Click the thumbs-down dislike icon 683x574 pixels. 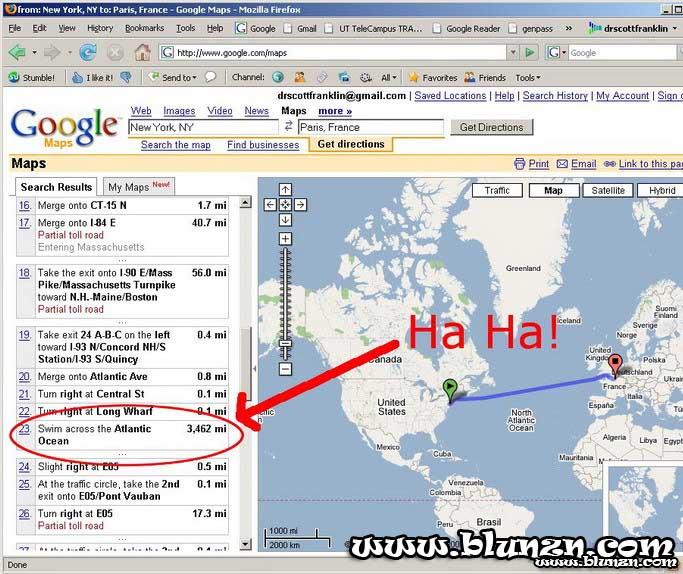click(125, 78)
